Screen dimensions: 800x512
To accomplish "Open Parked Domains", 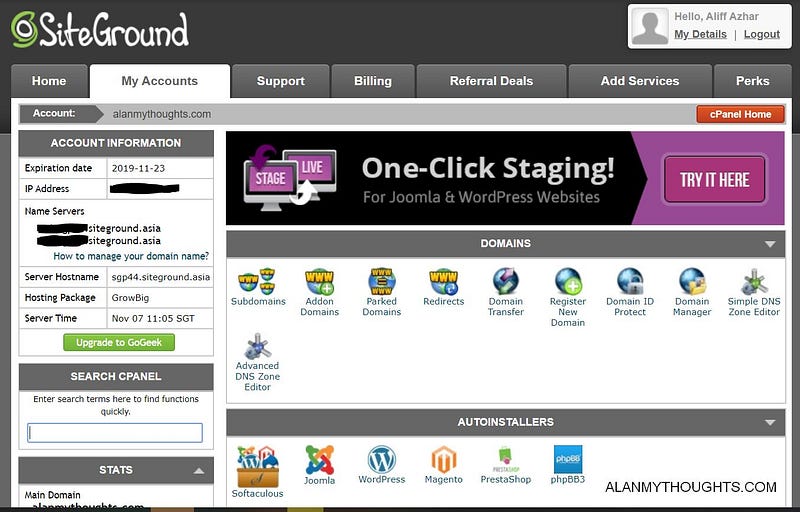I will [x=382, y=292].
